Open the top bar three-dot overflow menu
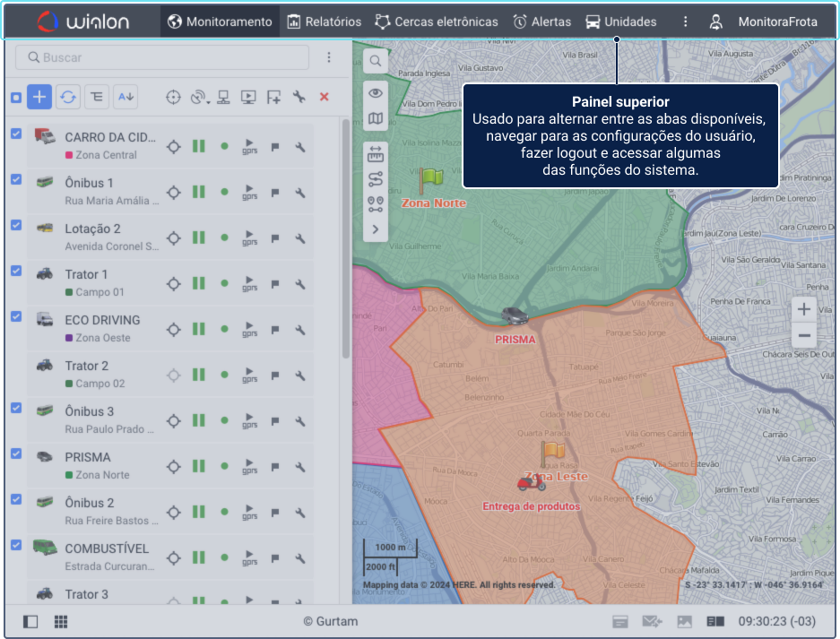 [686, 22]
